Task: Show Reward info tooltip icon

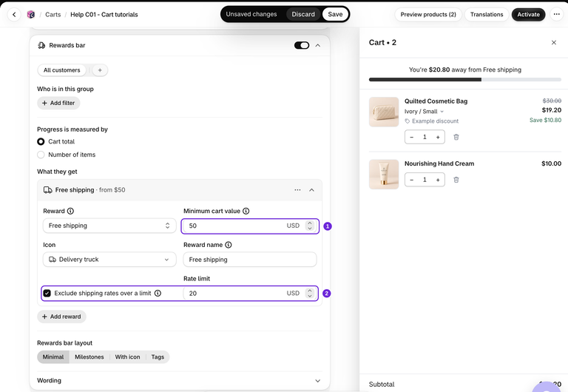Action: click(x=71, y=211)
